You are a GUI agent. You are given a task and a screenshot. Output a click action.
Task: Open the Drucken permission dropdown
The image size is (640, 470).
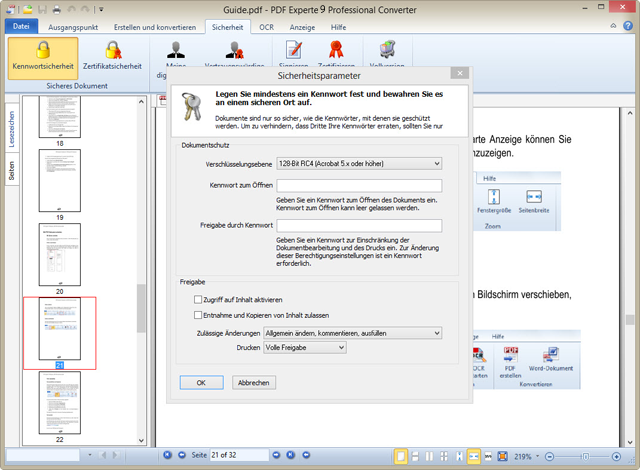tap(304, 347)
